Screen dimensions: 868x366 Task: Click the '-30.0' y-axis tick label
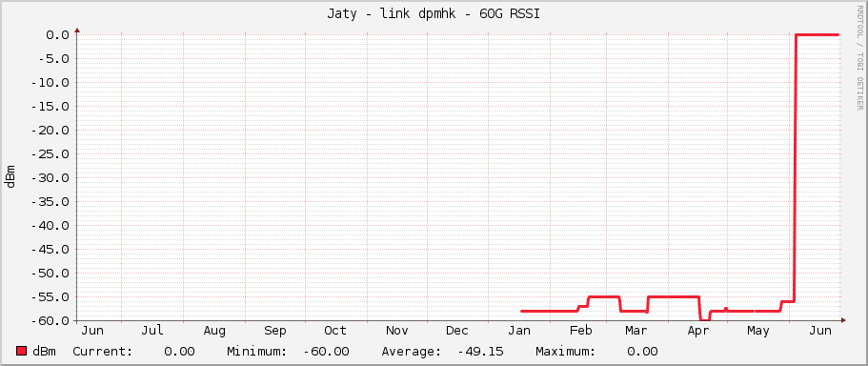[50, 177]
